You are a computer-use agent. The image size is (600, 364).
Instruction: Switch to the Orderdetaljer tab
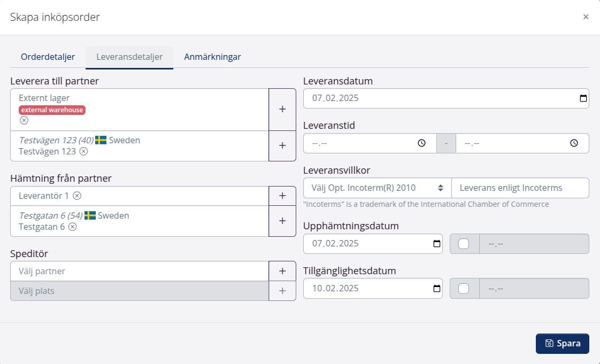click(x=48, y=56)
